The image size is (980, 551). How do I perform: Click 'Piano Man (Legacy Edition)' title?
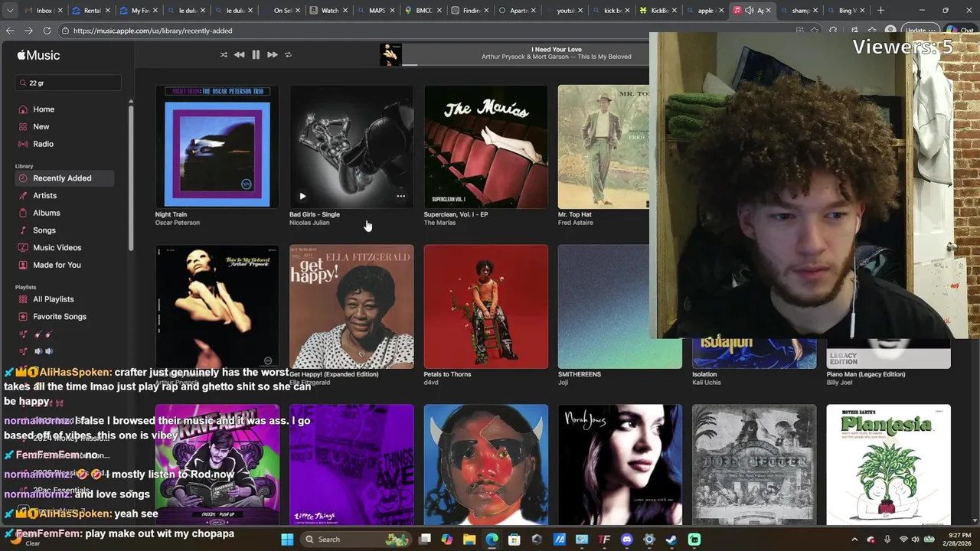pyautogui.click(x=866, y=374)
